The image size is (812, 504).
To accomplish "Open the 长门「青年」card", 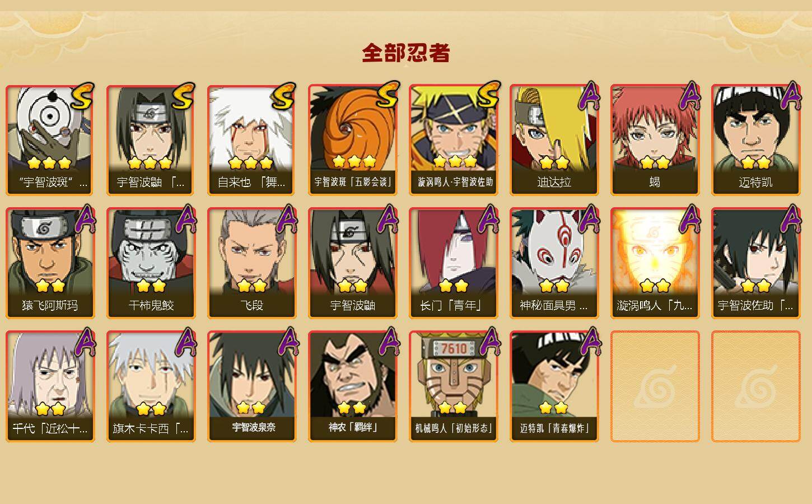I will pyautogui.click(x=453, y=263).
